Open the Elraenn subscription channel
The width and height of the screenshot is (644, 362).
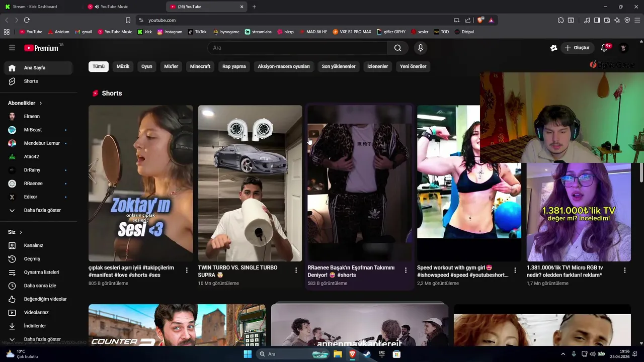coord(38,116)
